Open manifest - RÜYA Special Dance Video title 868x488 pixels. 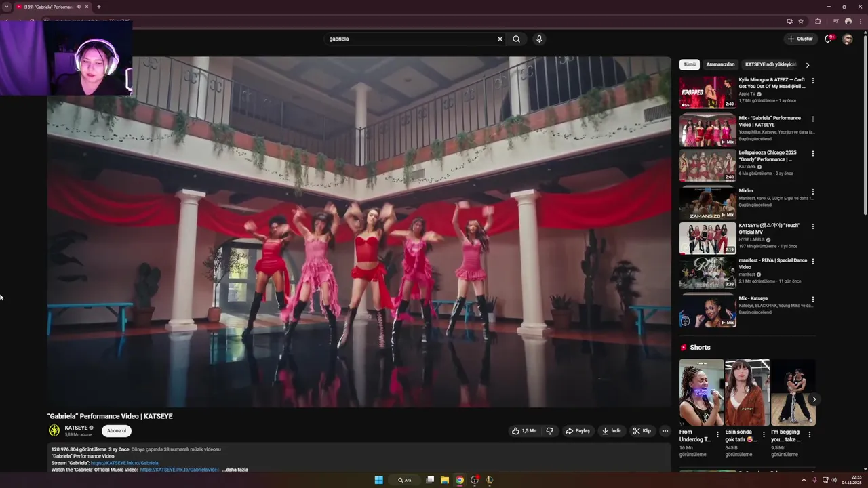point(773,264)
